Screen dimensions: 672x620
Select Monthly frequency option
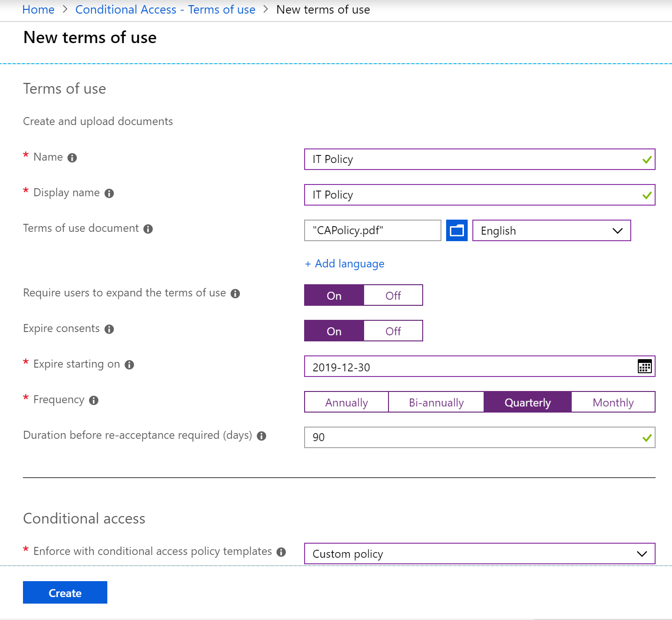click(x=612, y=402)
